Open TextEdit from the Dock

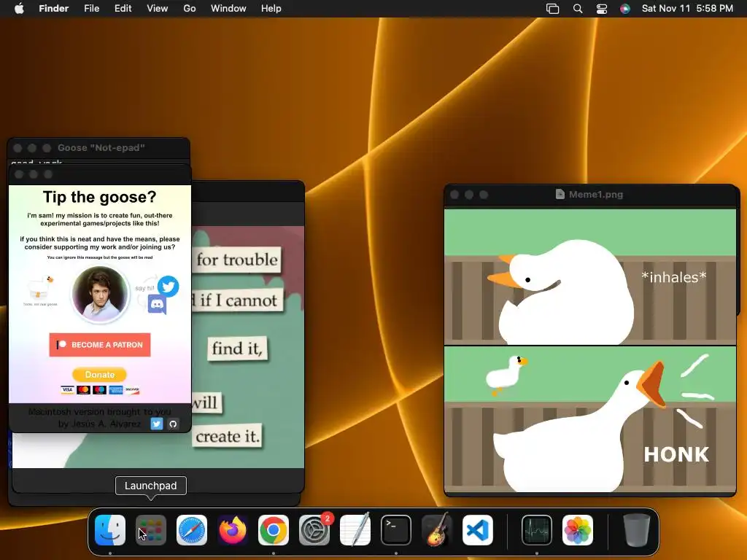click(355, 530)
